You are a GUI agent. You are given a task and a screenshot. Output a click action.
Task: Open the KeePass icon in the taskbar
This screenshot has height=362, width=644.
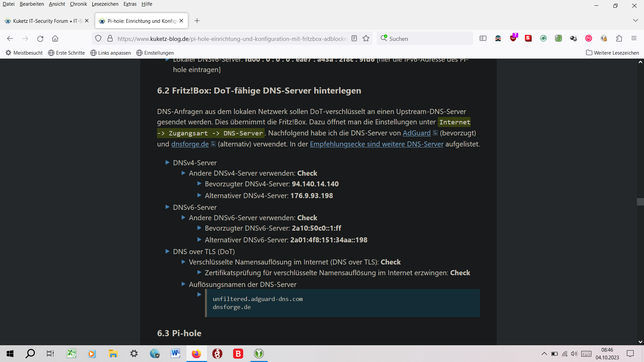(x=259, y=353)
